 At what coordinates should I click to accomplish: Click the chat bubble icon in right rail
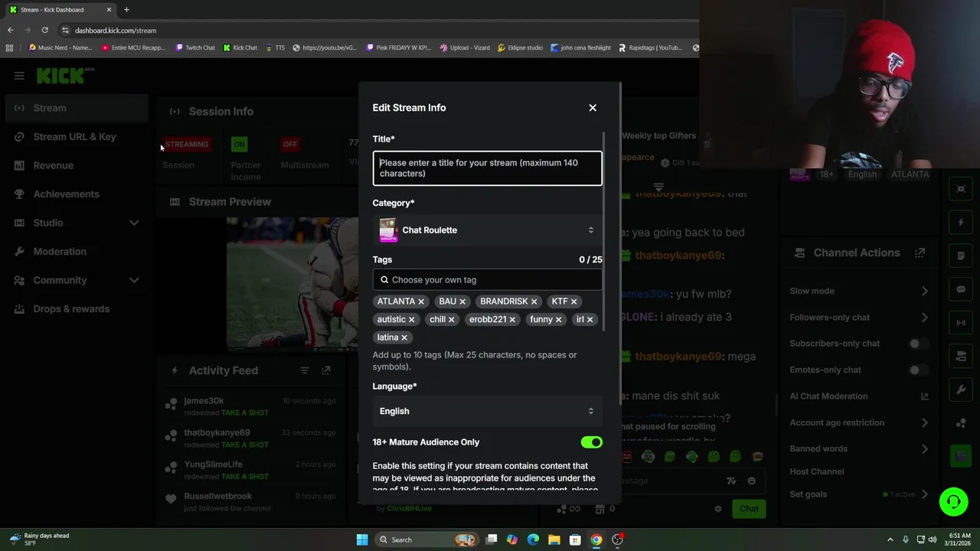pos(961,289)
